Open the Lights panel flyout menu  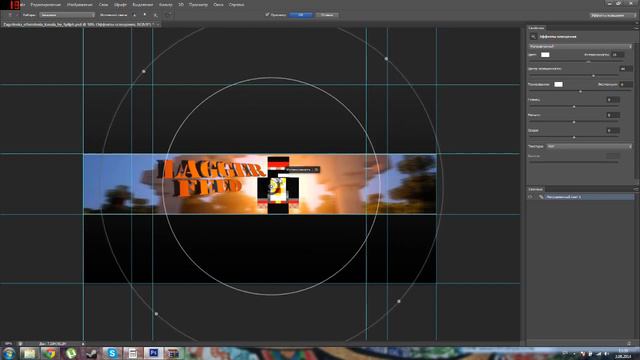tap(636, 189)
